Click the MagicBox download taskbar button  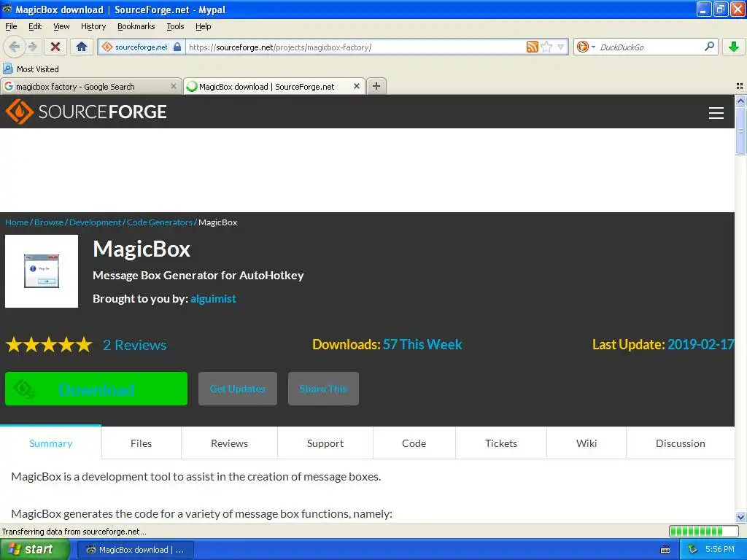coord(135,550)
